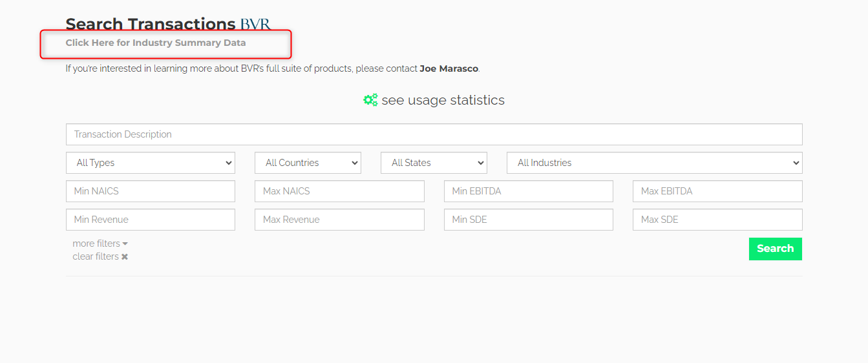The width and height of the screenshot is (868, 363).
Task: Select the Min EBITDA input box
Action: [528, 191]
